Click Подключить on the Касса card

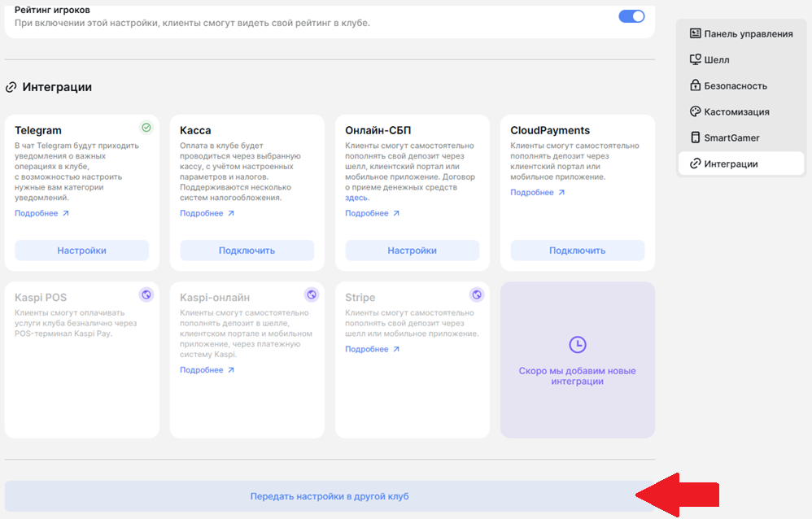[x=247, y=251]
